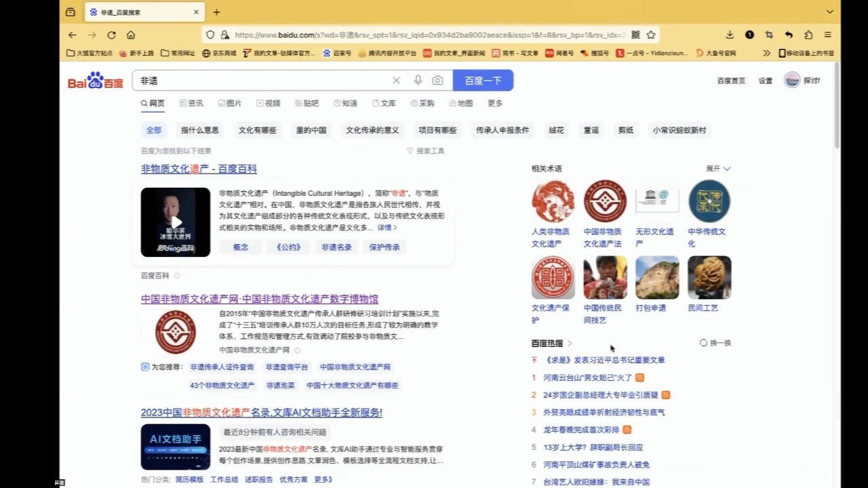Expand related terms via 展开
Viewport: 868px width, 488px height.
[718, 168]
